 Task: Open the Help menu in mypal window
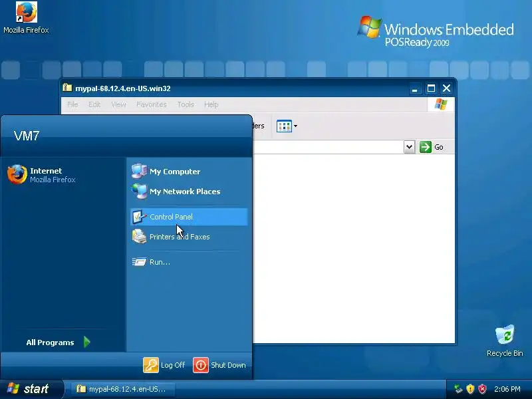pyautogui.click(x=211, y=104)
